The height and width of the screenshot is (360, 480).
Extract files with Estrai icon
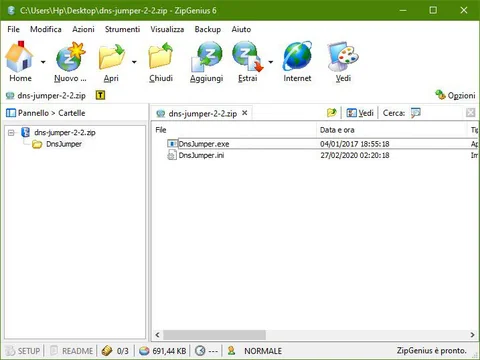tap(248, 56)
